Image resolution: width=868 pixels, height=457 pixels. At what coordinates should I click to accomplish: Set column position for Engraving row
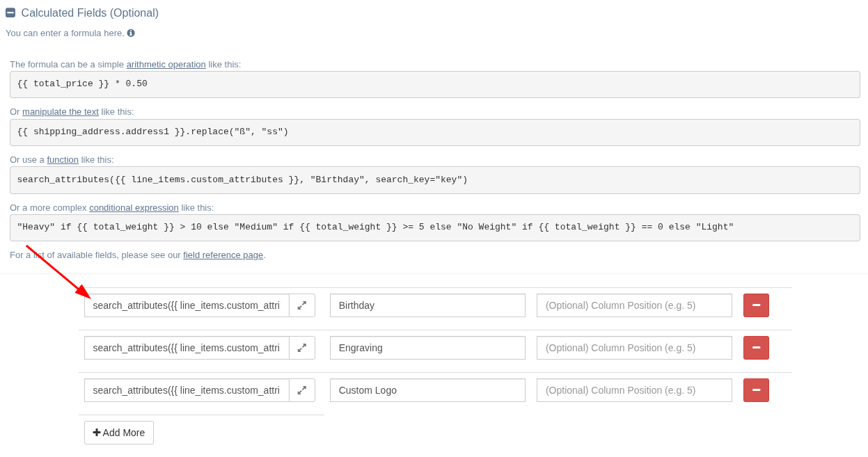[x=633, y=348]
